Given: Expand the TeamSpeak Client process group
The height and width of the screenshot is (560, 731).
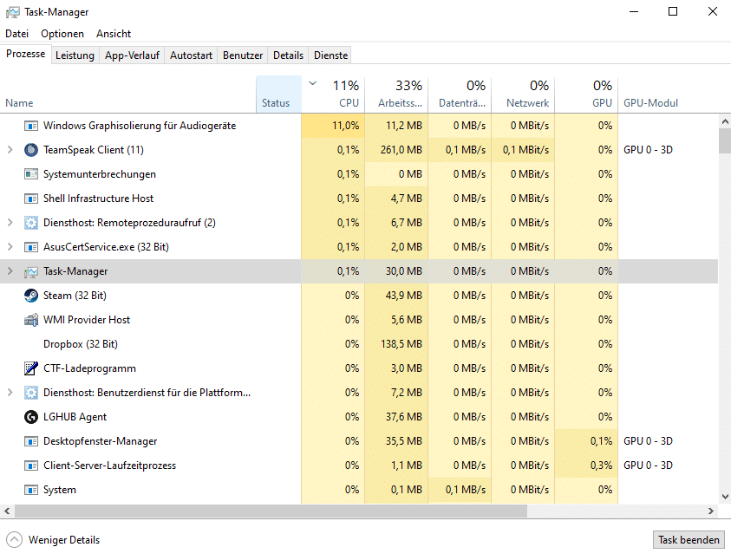Looking at the screenshot, I should pos(10,150).
